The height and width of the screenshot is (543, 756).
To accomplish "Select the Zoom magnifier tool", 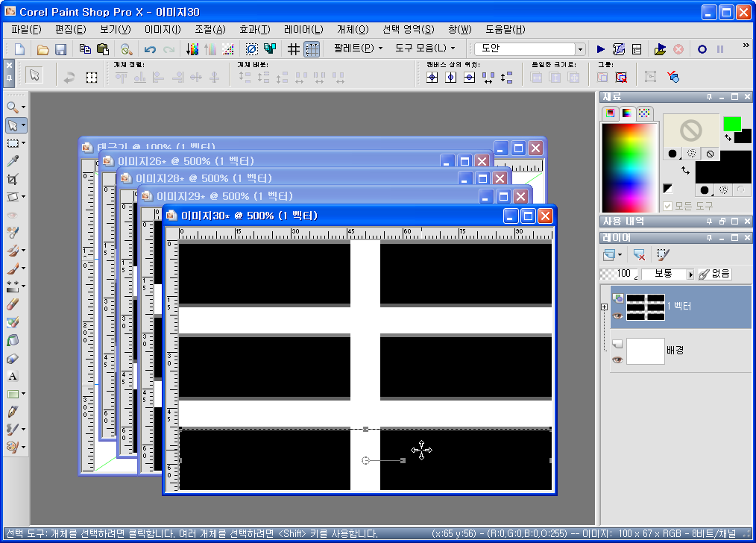I will tap(13, 107).
